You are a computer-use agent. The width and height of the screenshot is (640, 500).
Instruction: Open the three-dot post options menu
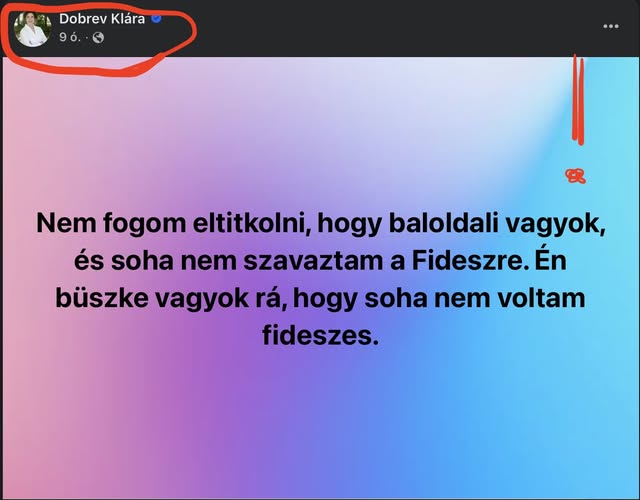[611, 26]
